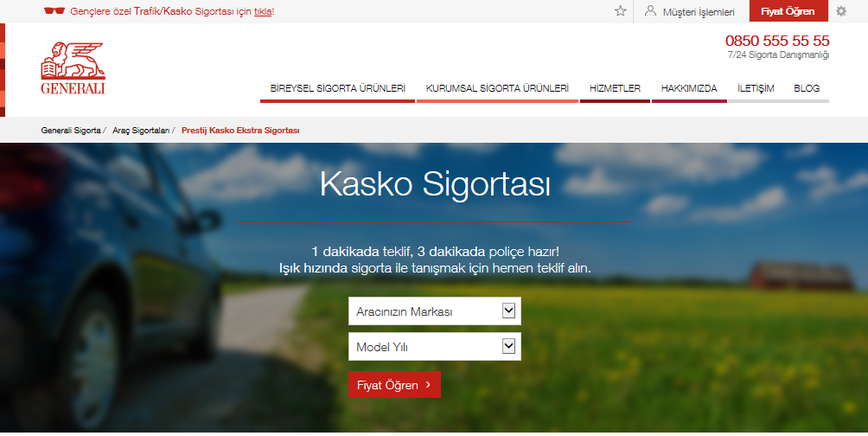
Task: Click the red sunglasses icon in the announcement bar
Action: [x=54, y=11]
